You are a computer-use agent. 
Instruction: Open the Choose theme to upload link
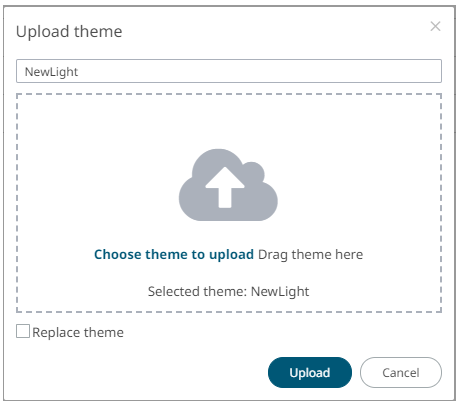(x=174, y=254)
